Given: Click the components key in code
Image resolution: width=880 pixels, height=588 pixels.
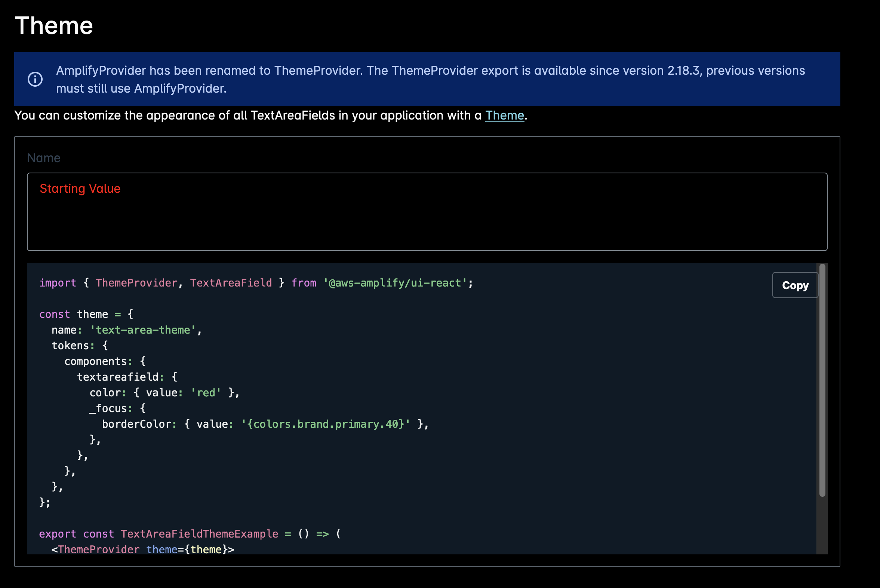Looking at the screenshot, I should (95, 361).
